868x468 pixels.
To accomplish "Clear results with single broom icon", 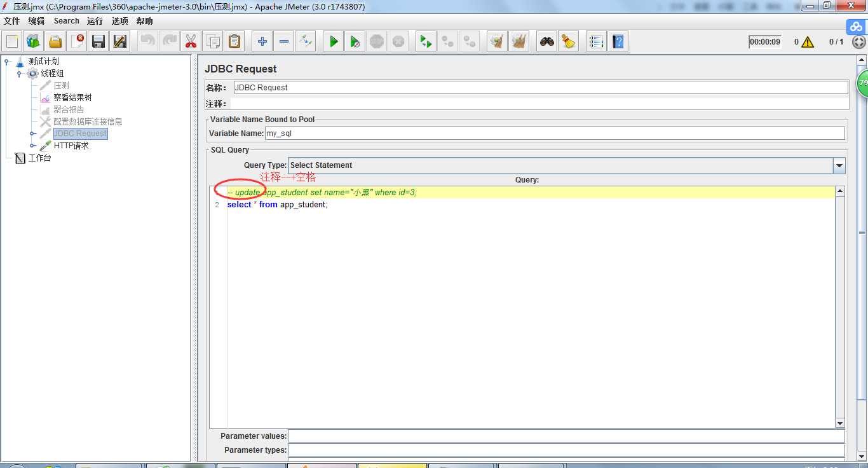I will pos(498,41).
